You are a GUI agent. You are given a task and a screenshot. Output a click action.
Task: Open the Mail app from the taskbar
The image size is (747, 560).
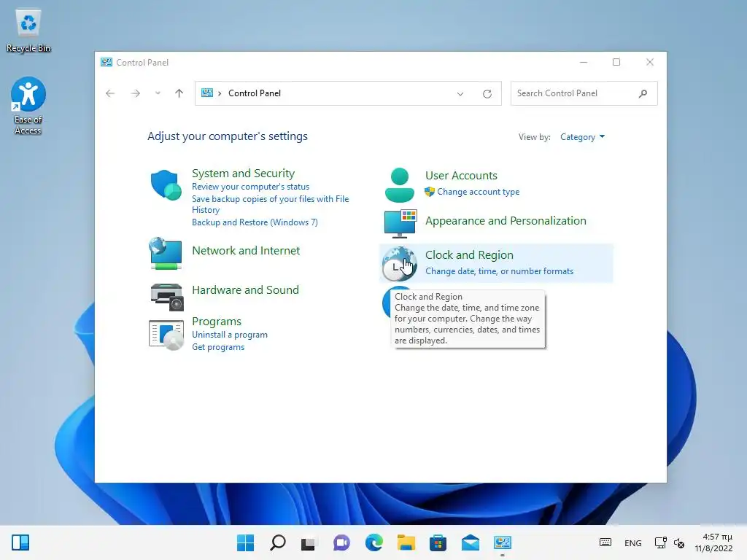471,542
